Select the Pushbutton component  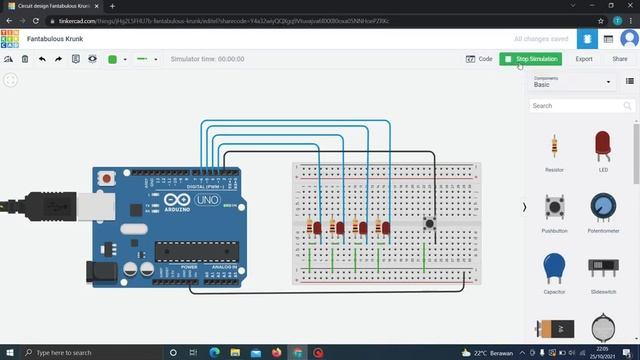(554, 213)
